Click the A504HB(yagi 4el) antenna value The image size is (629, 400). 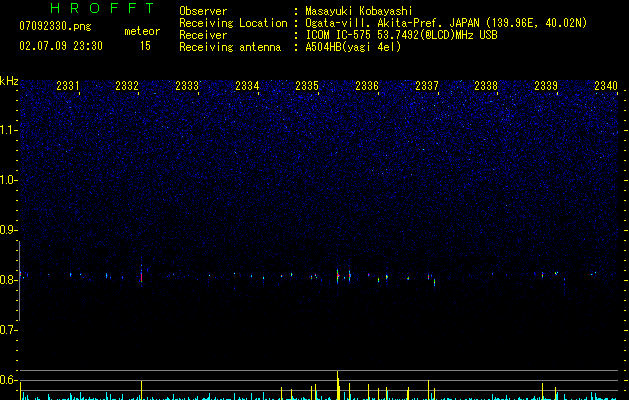pyautogui.click(x=353, y=47)
